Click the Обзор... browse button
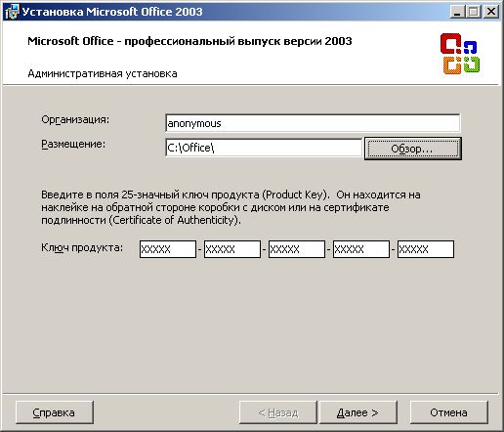Image resolution: width=504 pixels, height=432 pixels. pos(412,149)
